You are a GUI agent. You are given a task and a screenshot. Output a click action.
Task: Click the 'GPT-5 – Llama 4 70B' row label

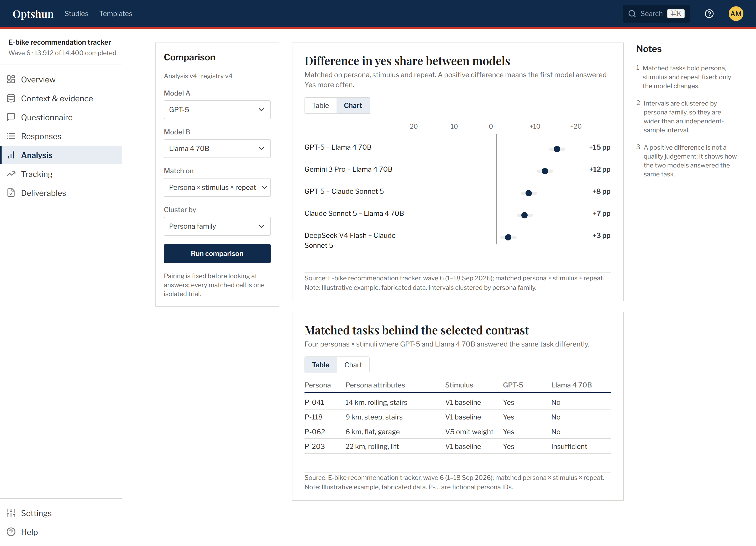point(338,147)
